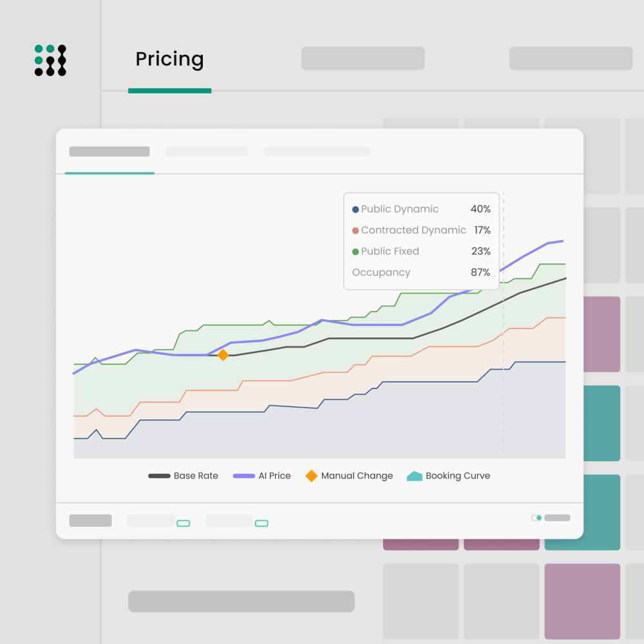Image resolution: width=644 pixels, height=644 pixels.
Task: Click the Base Rate legend line icon
Action: click(159, 476)
